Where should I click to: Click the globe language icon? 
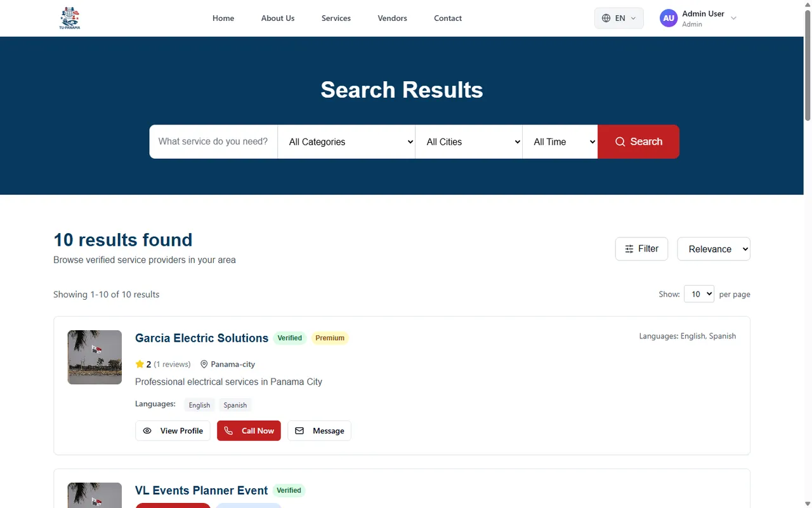[x=606, y=18]
